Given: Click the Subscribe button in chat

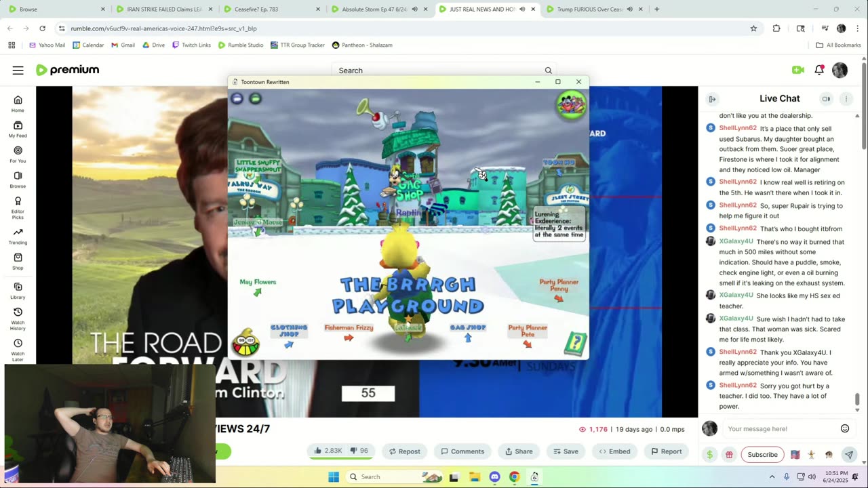Looking at the screenshot, I should (762, 455).
